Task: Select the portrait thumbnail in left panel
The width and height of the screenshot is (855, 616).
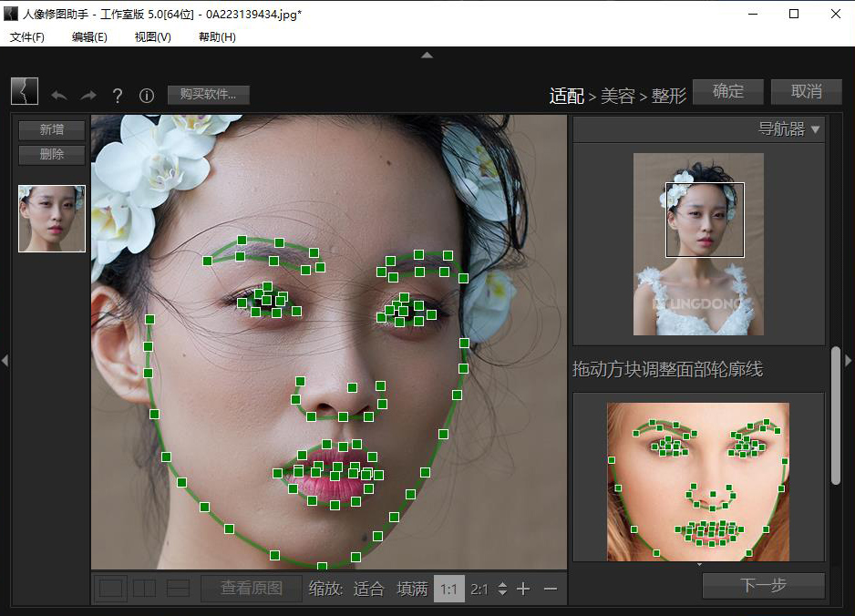Action: [x=52, y=219]
